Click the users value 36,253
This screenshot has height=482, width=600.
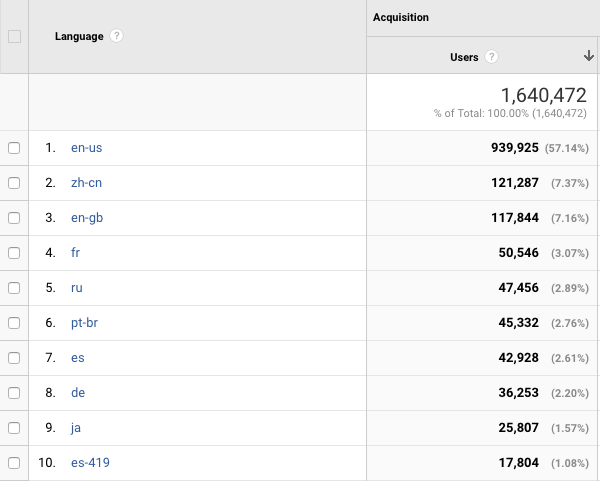[518, 392]
